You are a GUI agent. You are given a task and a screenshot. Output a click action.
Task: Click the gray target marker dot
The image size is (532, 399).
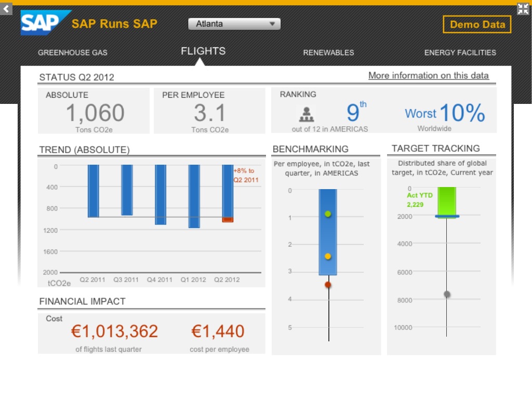[x=447, y=294]
